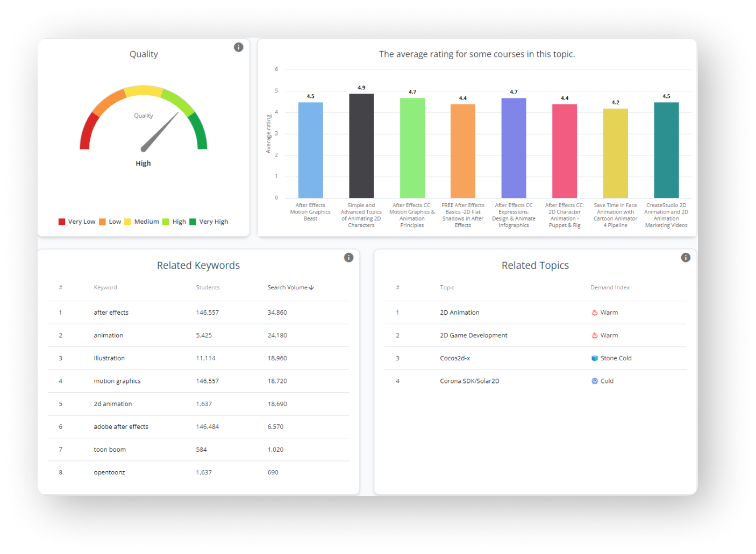Screen dimensions: 756x554
Task: Click the Related Topics info icon
Action: click(686, 258)
